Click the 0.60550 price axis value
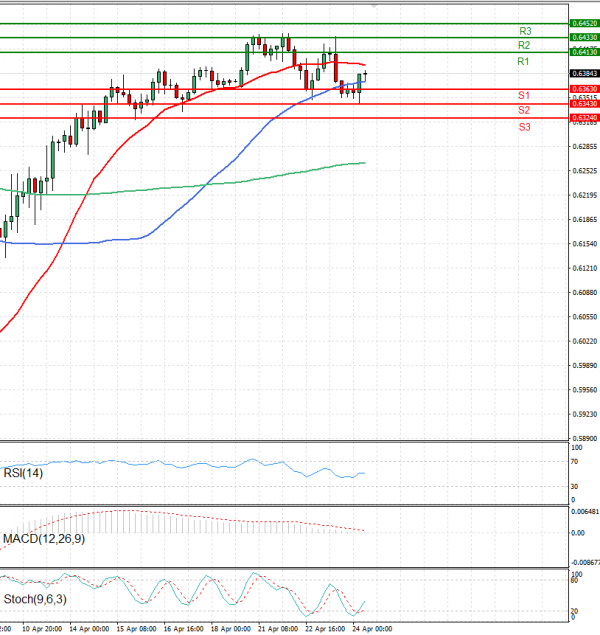600x635 pixels. [585, 317]
